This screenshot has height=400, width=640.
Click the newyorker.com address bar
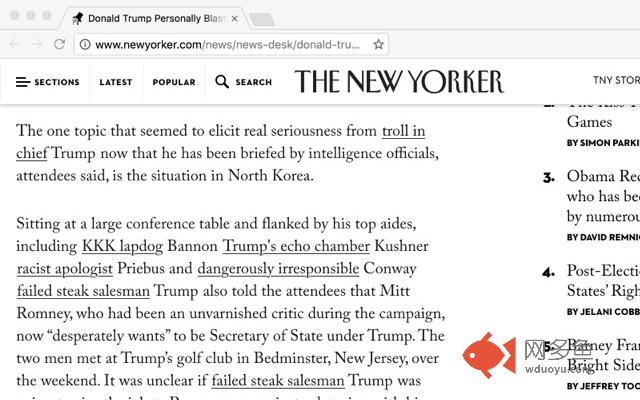pyautogui.click(x=230, y=44)
